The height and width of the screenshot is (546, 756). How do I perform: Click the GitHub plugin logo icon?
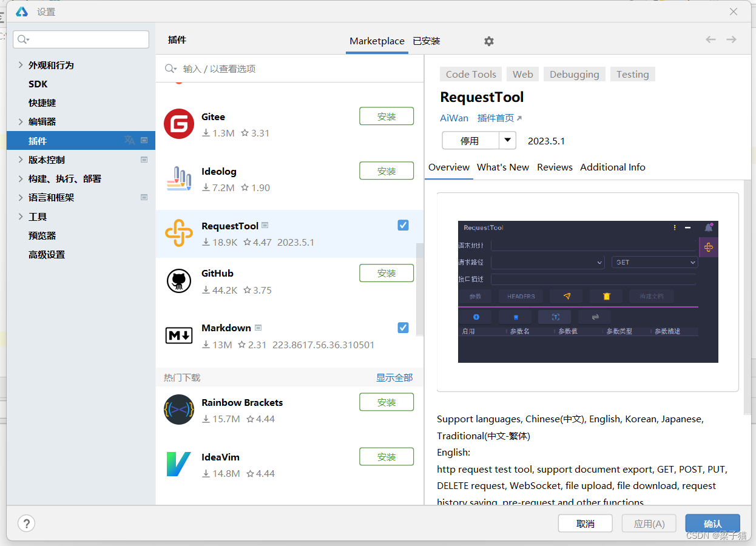[x=179, y=281]
